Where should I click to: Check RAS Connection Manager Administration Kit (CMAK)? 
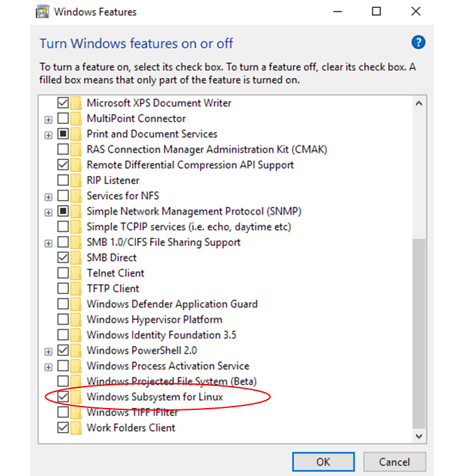point(63,149)
